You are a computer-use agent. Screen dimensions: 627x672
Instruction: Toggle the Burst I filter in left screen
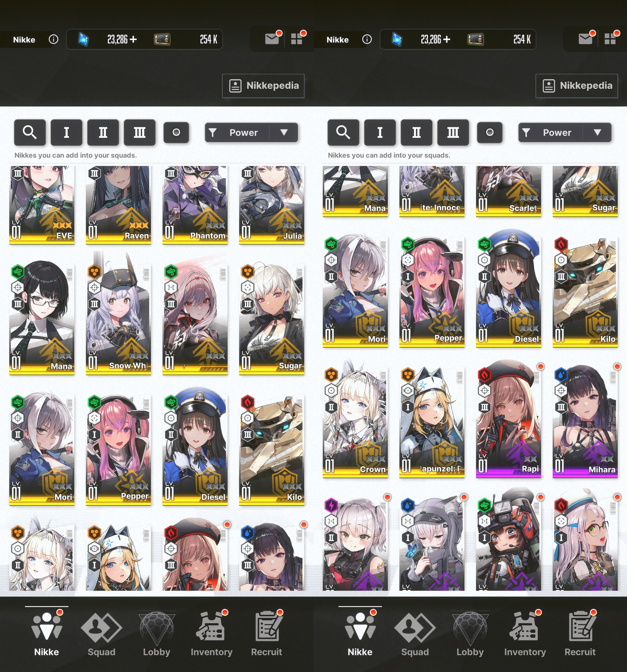click(66, 132)
